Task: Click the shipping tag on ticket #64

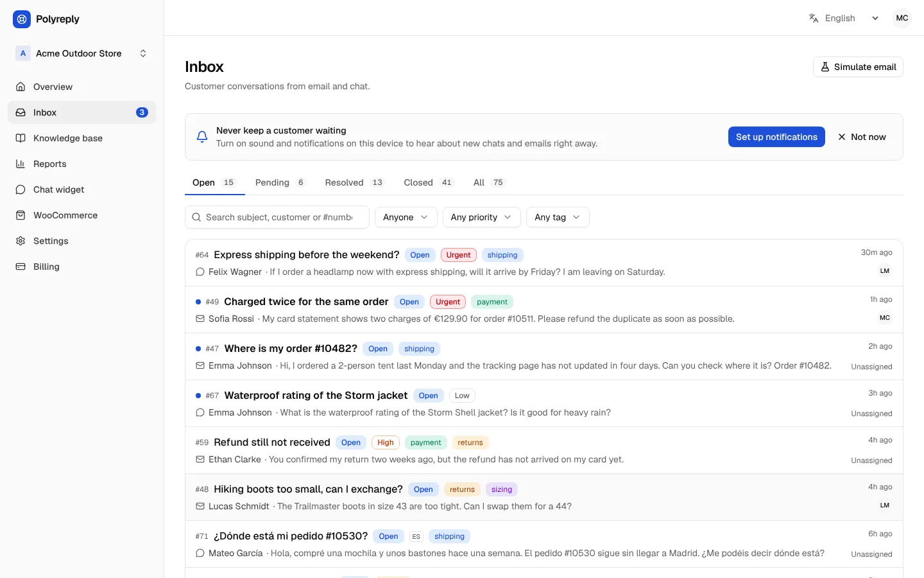Action: coord(502,255)
